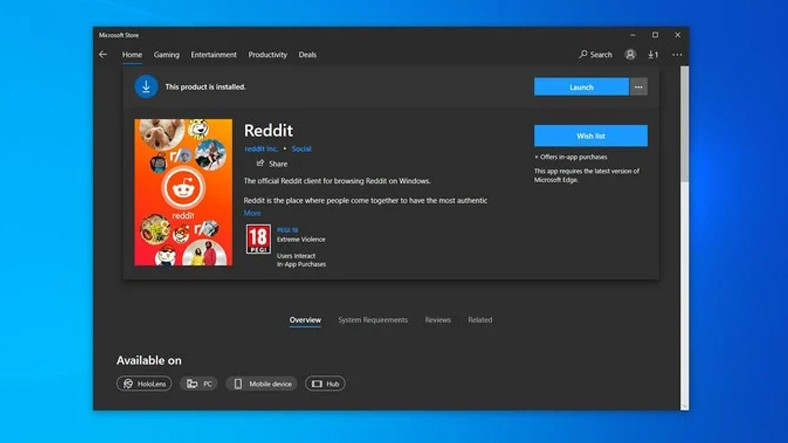Open downloads and updates icon
The height and width of the screenshot is (443, 788).
pyautogui.click(x=653, y=54)
